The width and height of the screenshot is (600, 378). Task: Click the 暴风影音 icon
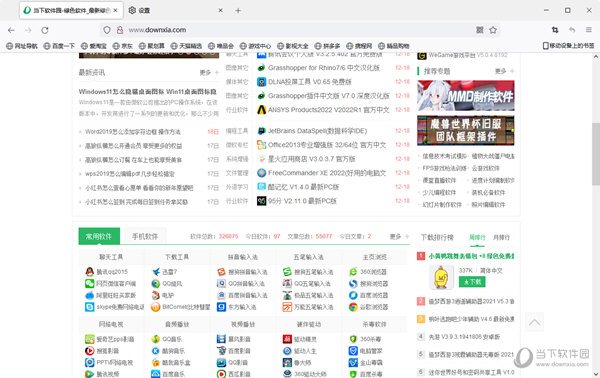(222, 339)
